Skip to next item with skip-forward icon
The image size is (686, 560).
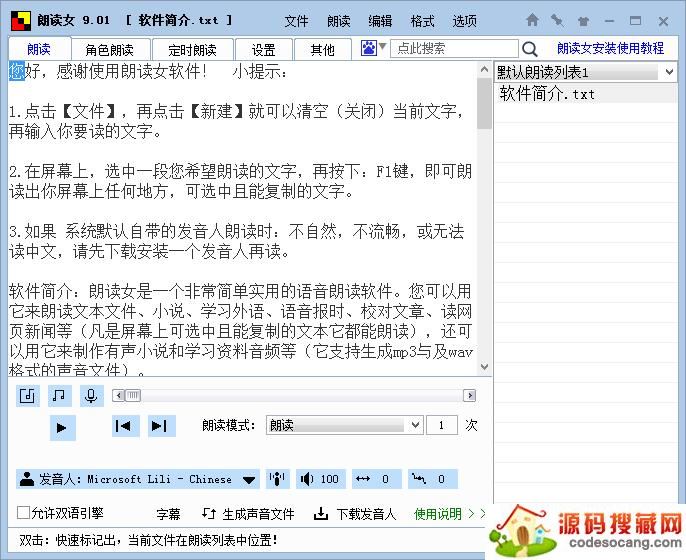click(159, 426)
